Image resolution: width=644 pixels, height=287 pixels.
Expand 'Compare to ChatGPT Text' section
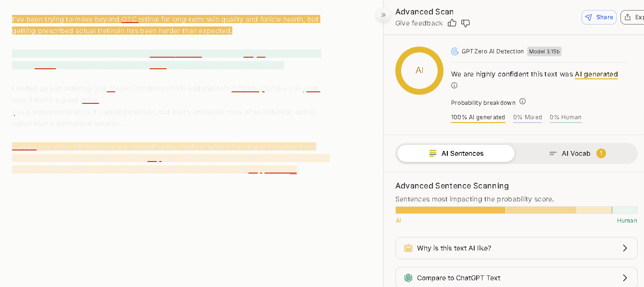click(x=516, y=278)
